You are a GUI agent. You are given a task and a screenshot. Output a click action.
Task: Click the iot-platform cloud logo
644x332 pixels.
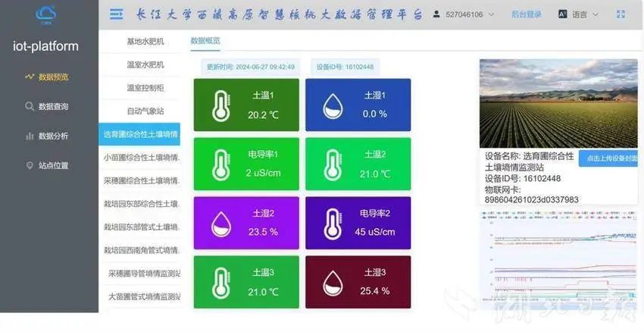click(x=45, y=14)
